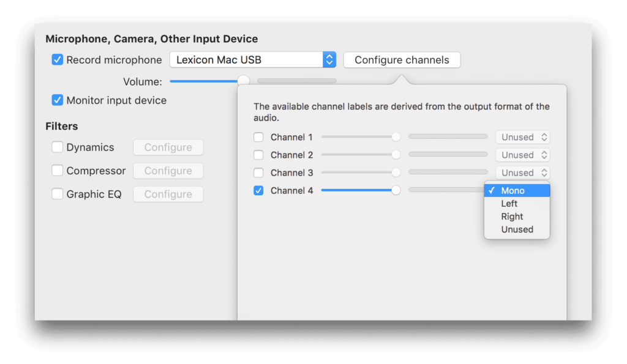The image size is (627, 364).
Task: Uncheck the Channel 4 checkbox
Action: pos(258,190)
